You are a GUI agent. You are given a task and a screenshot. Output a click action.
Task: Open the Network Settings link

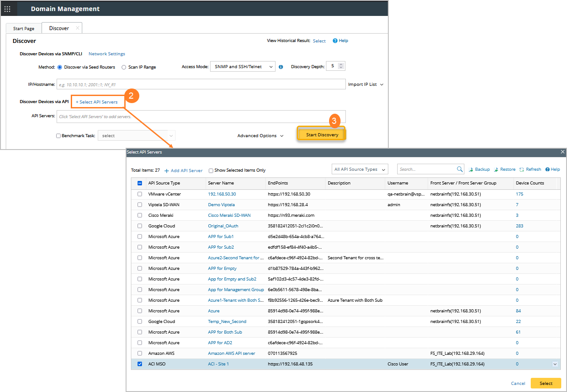(x=107, y=54)
